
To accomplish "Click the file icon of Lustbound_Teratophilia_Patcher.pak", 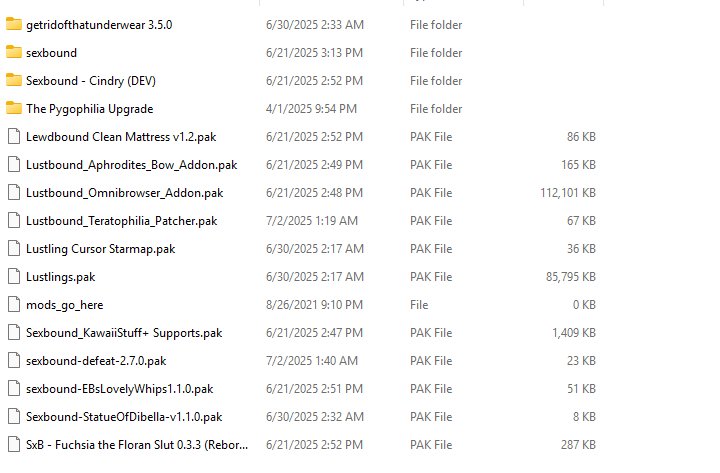I will coord(14,220).
